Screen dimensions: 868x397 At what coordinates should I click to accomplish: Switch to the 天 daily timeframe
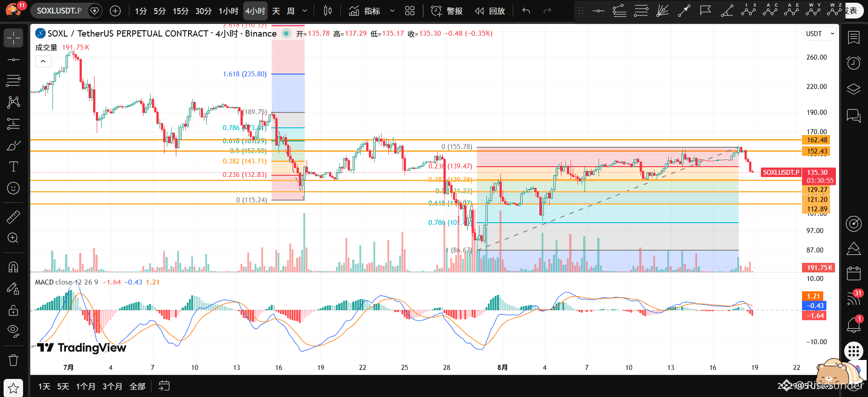276,11
